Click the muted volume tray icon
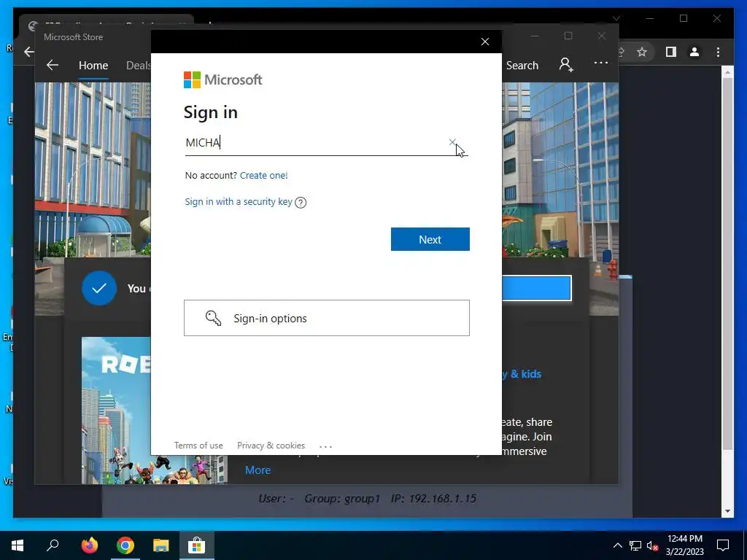This screenshot has height=560, width=747. (x=653, y=545)
